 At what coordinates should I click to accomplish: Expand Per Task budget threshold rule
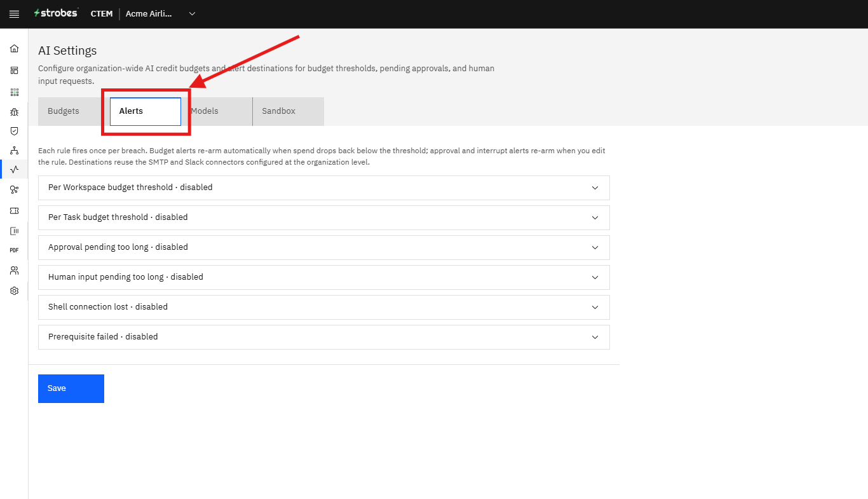point(324,217)
